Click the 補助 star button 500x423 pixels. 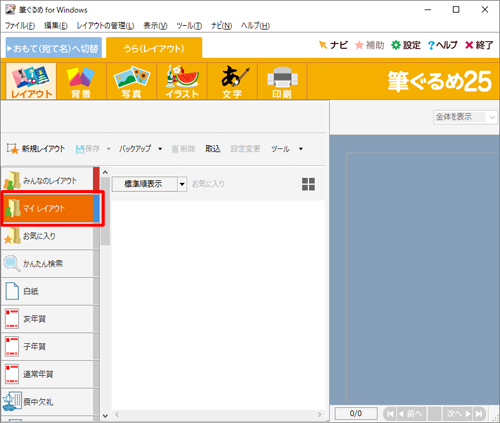(x=369, y=45)
